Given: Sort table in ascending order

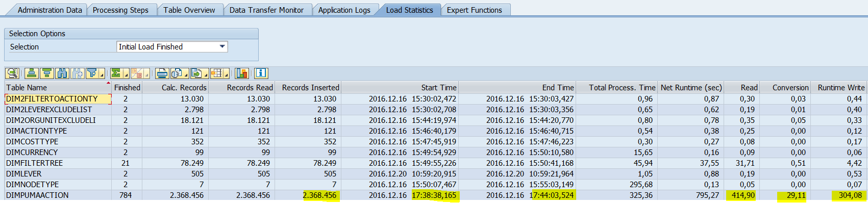Looking at the screenshot, I should [x=32, y=73].
